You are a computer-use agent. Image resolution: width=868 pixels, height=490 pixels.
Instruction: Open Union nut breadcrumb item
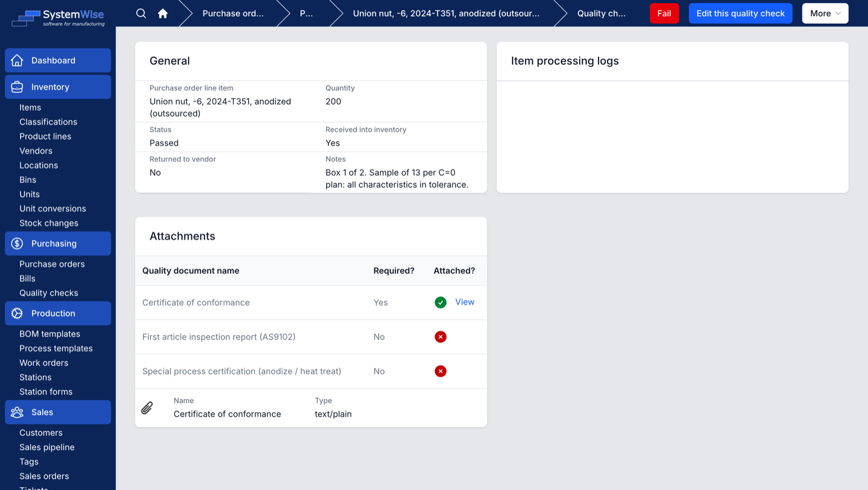pos(446,14)
